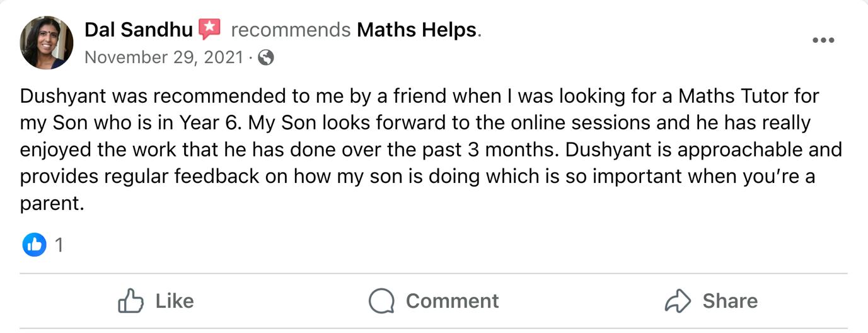Screen dimensions: 868x333
Task: Click the speech bubble comment icon
Action: point(381,301)
